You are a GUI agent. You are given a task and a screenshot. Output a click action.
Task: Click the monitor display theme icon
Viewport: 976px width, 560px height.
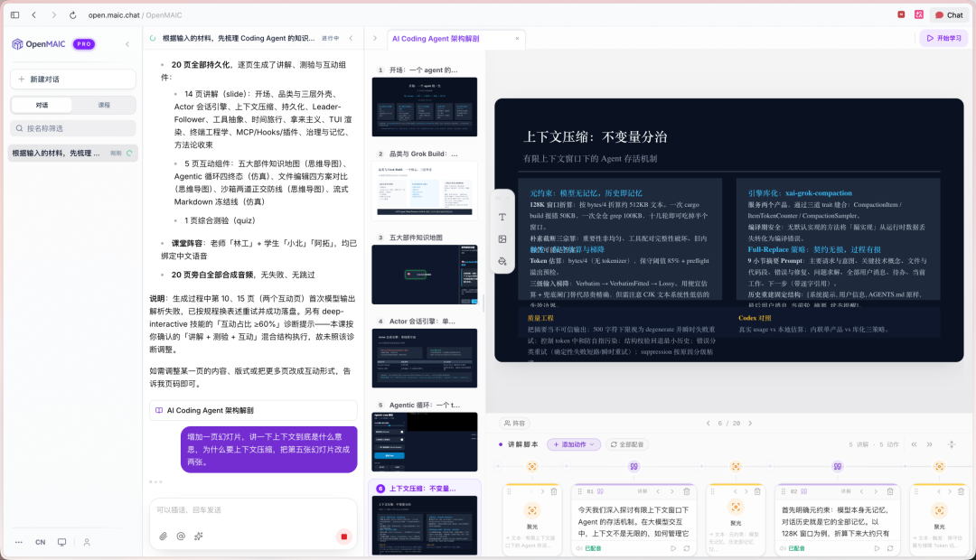point(61,542)
